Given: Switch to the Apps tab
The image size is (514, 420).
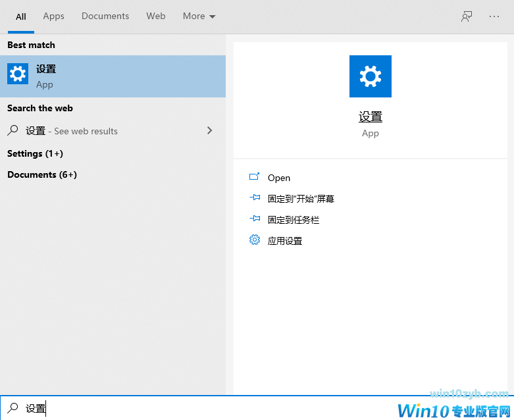Looking at the screenshot, I should [x=53, y=16].
